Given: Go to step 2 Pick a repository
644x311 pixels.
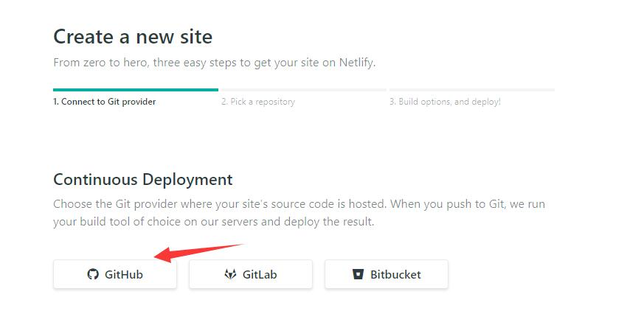Looking at the screenshot, I should [x=258, y=102].
